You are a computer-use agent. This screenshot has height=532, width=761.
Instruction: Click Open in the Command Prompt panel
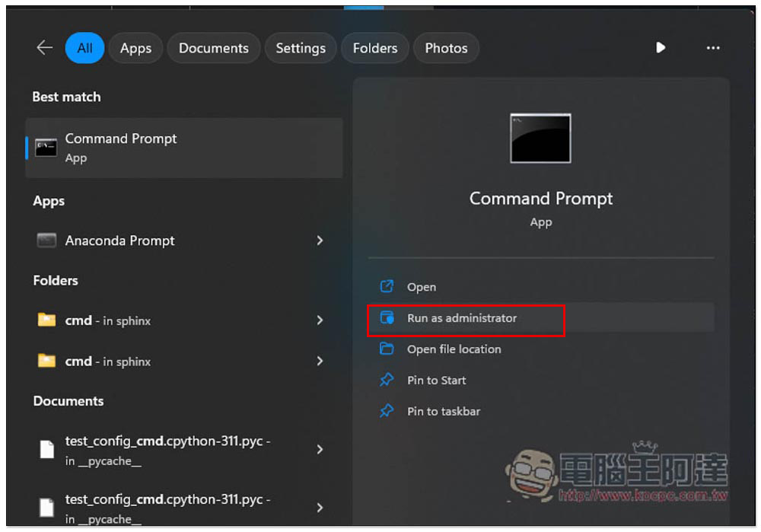541,287
